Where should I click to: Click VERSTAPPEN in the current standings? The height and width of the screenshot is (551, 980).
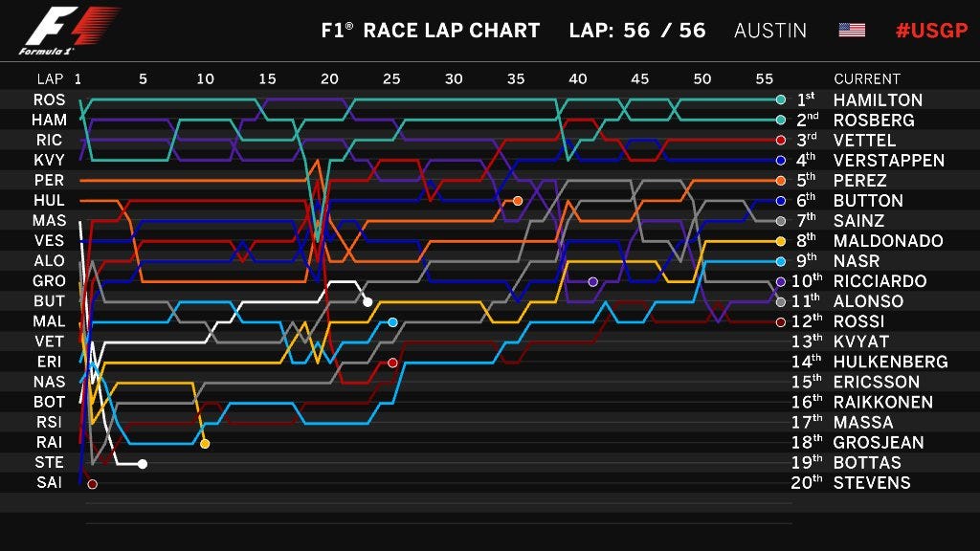coord(889,160)
